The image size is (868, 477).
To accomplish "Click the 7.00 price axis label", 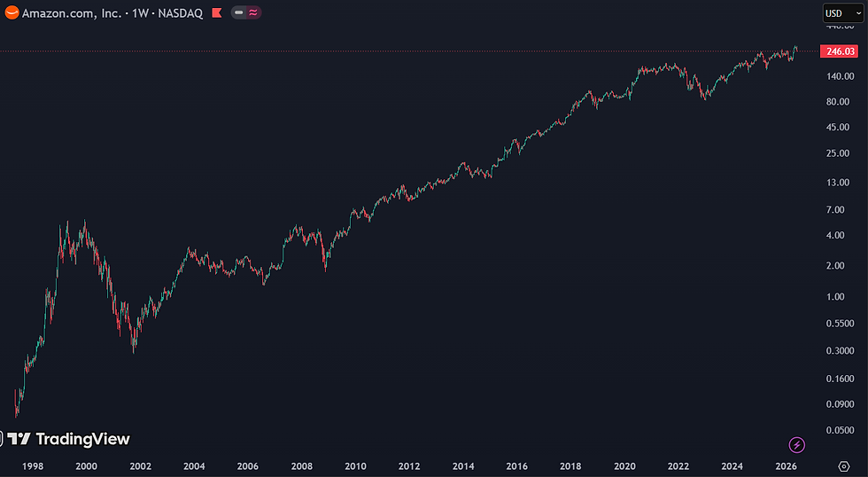I will pos(835,210).
